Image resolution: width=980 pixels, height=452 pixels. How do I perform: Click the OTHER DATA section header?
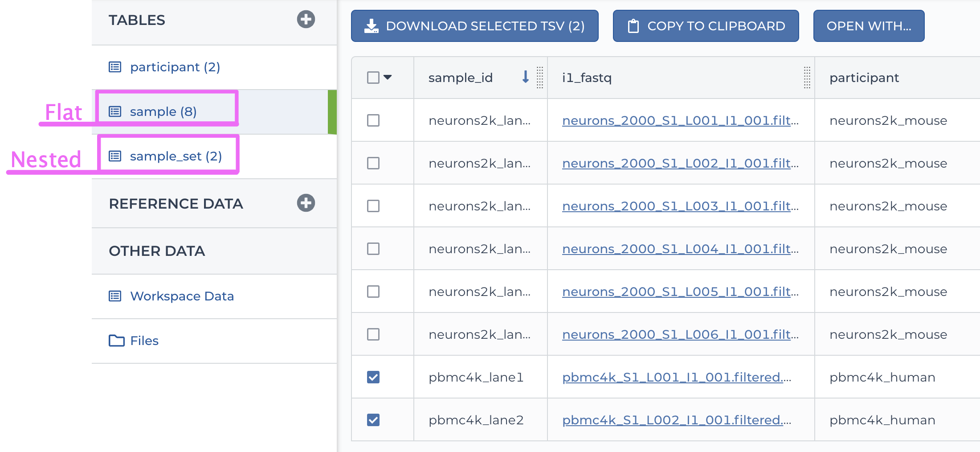pyautogui.click(x=157, y=251)
